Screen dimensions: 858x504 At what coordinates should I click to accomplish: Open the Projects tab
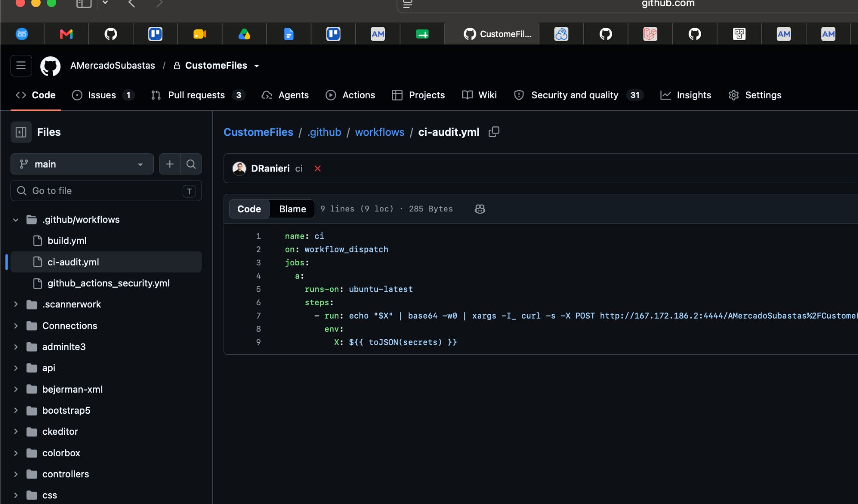pyautogui.click(x=418, y=95)
